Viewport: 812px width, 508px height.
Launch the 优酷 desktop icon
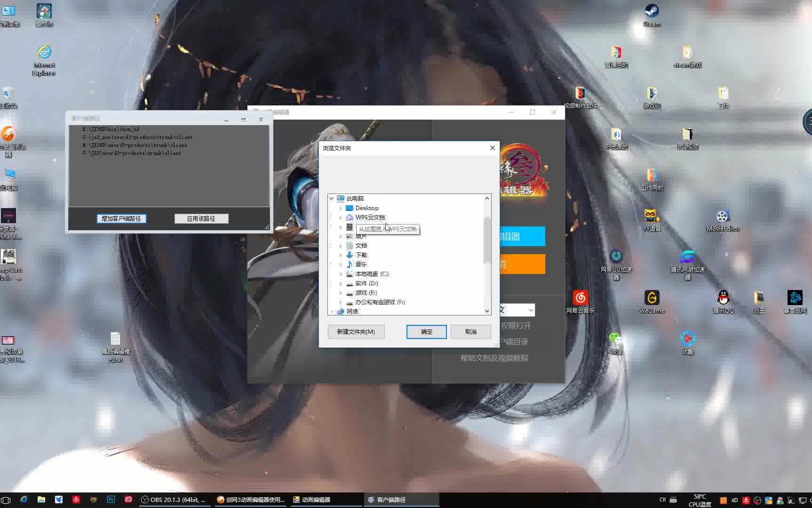687,343
